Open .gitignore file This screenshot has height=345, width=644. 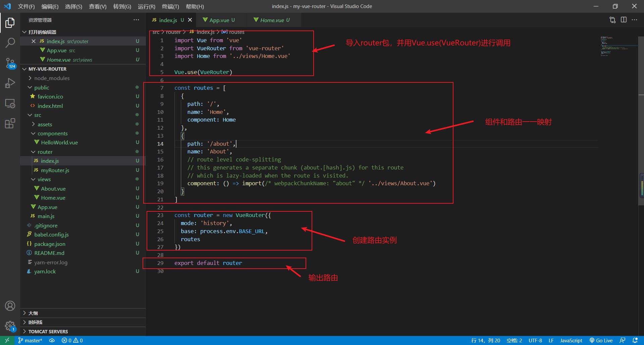tap(83, 225)
